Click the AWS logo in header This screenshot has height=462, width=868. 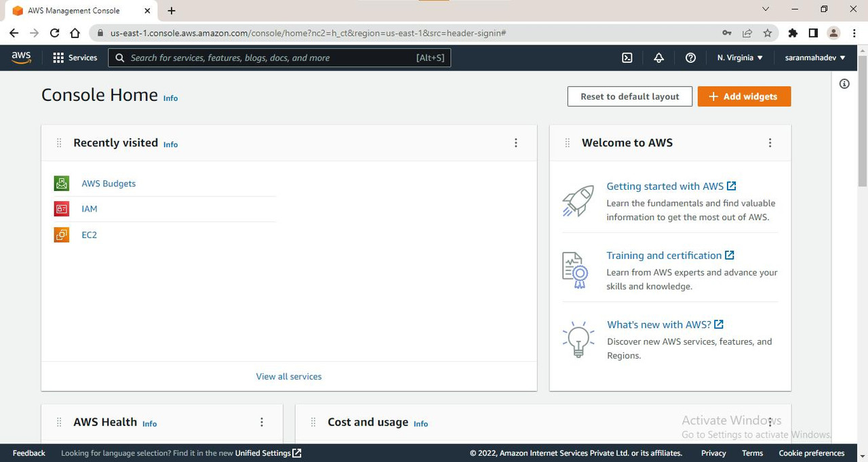(x=21, y=58)
